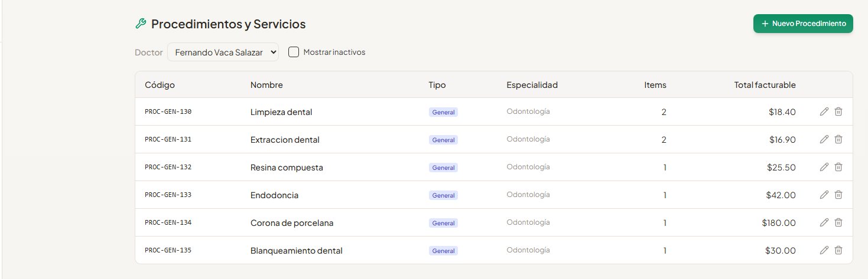Click the Tipo column header
The image size is (868, 279).
[x=437, y=85]
